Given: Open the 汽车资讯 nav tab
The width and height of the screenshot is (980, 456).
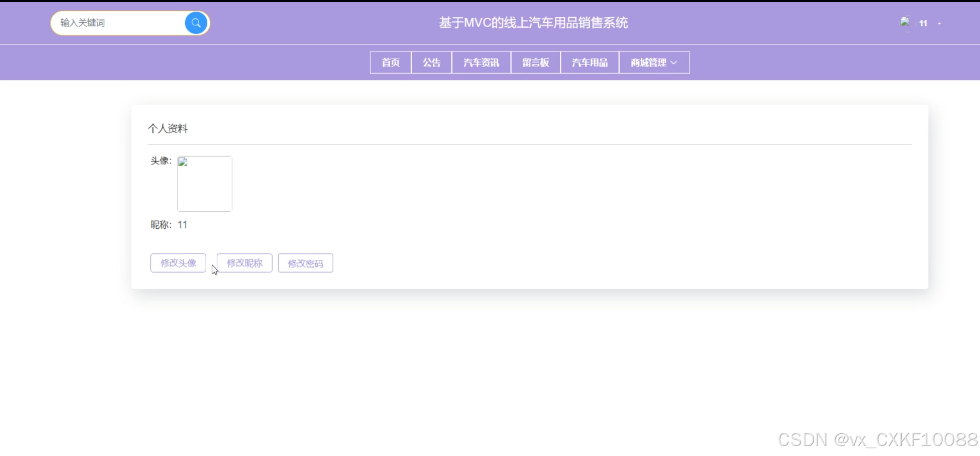Looking at the screenshot, I should [x=481, y=63].
